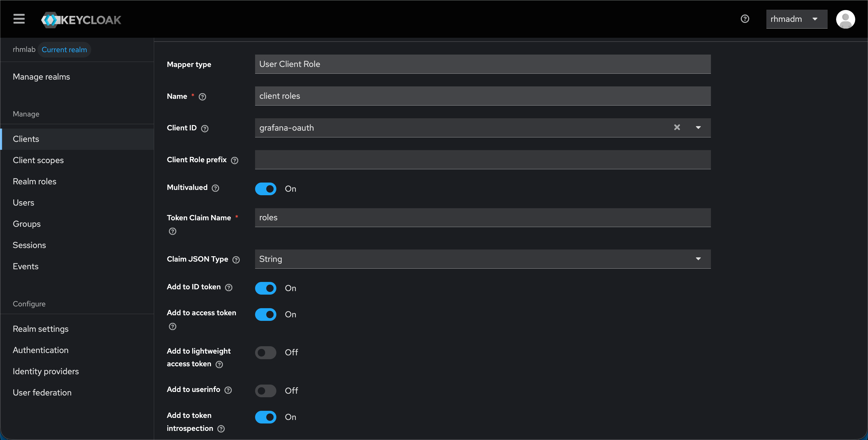Image resolution: width=868 pixels, height=440 pixels.
Task: Clear the grafana-oauth Client ID selection
Action: coord(677,127)
